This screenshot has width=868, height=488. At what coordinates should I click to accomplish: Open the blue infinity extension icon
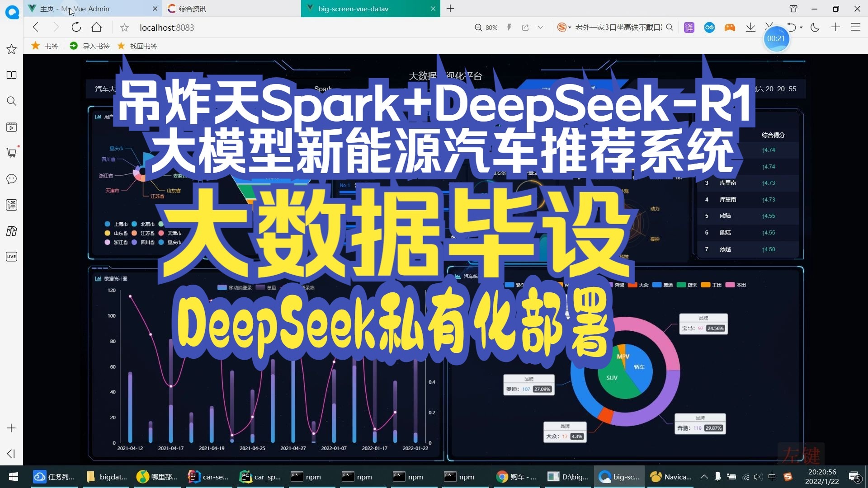[709, 28]
